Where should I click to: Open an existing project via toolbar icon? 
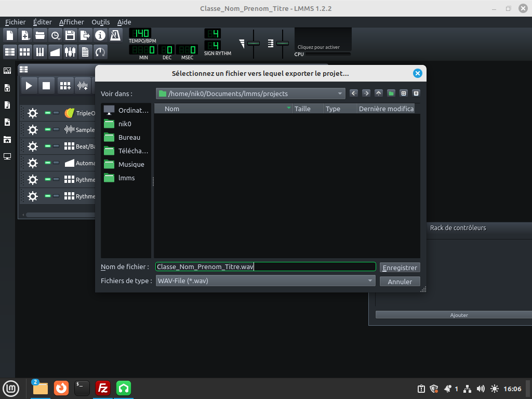[40, 35]
